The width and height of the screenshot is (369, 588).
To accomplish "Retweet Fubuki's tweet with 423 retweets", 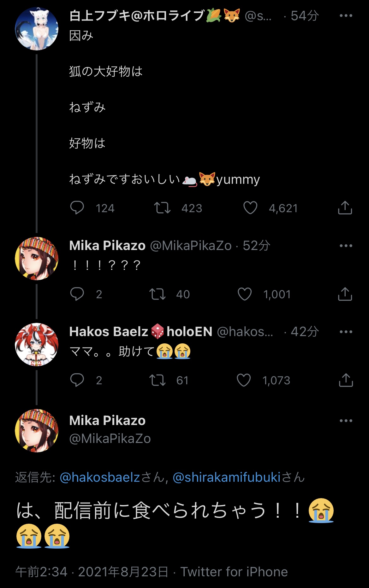I will coord(162,208).
